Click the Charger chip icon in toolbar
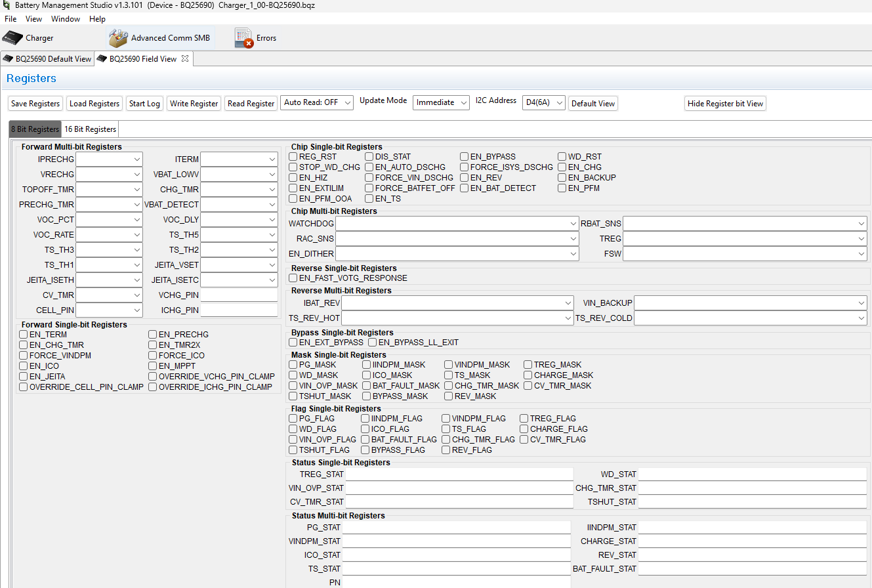The width and height of the screenshot is (872, 588). 12,37
